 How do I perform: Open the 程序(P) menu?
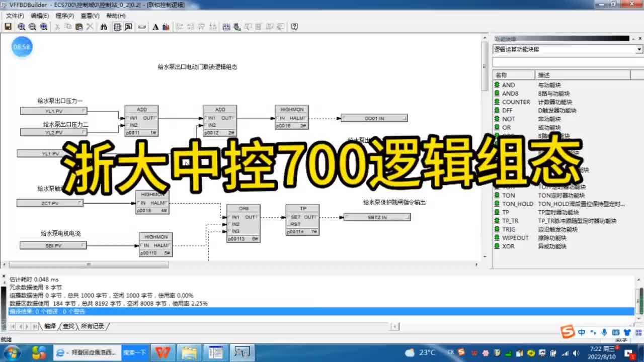click(x=65, y=16)
